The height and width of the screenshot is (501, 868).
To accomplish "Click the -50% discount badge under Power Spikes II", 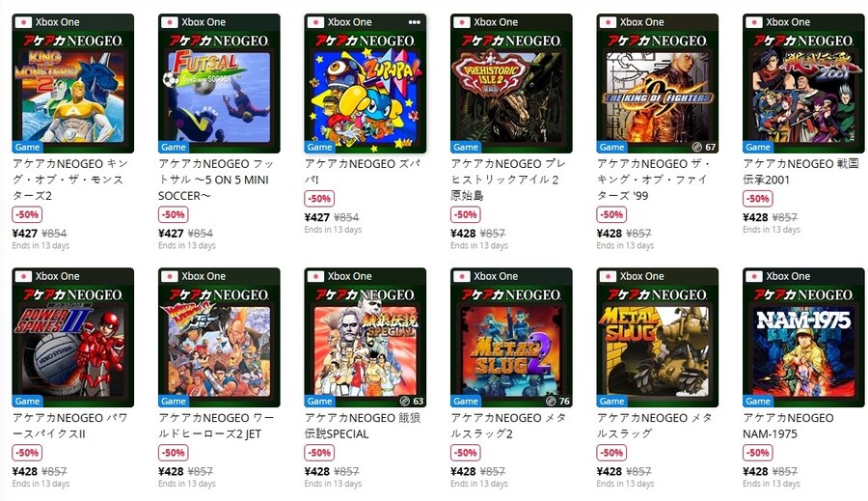I will 27,453.
